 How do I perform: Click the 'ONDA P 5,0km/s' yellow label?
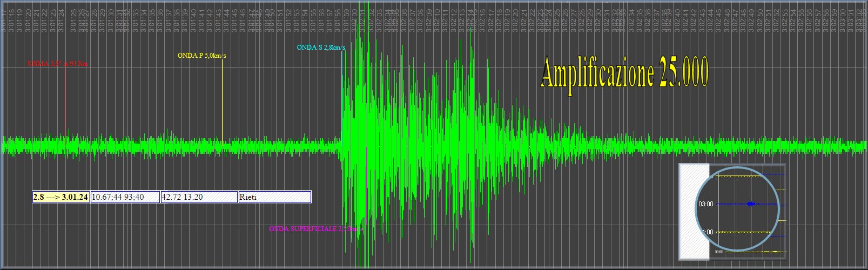[x=201, y=55]
